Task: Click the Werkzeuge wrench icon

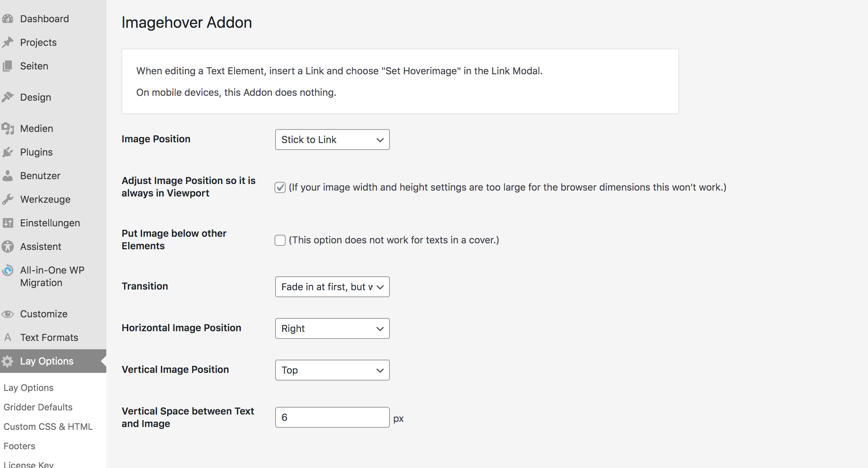Action: (x=8, y=199)
